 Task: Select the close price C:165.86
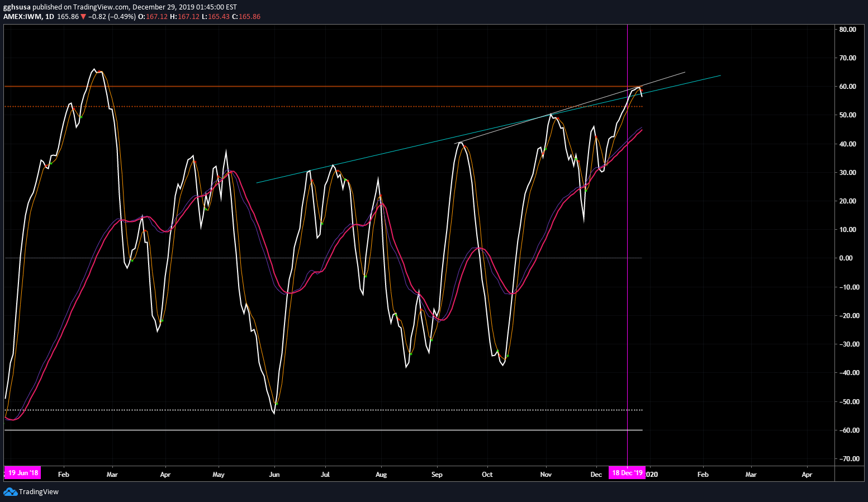246,17
